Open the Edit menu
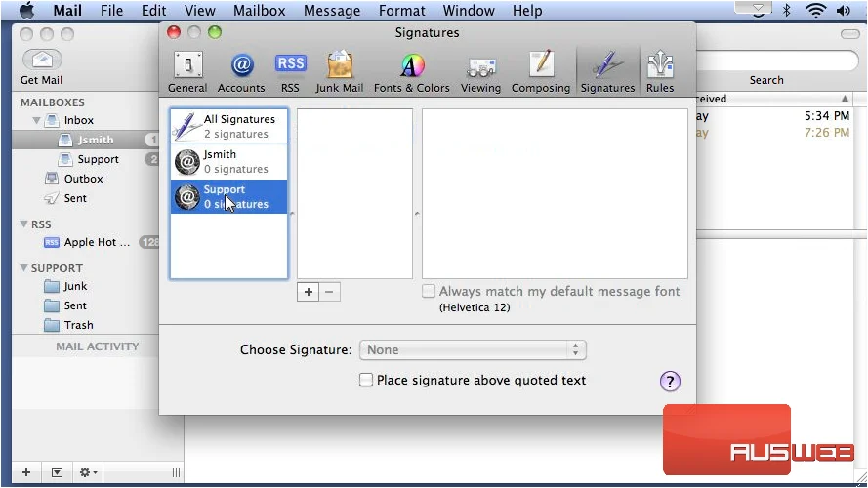 [x=154, y=10]
